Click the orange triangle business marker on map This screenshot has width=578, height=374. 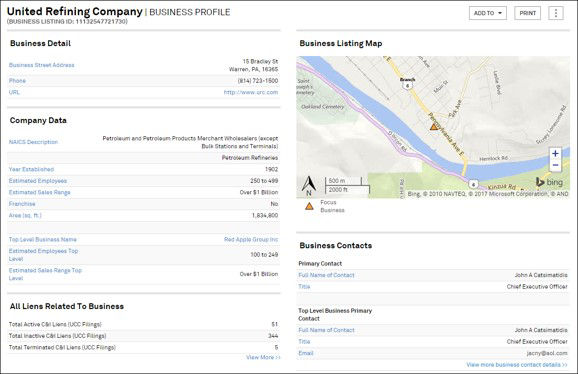(x=434, y=127)
